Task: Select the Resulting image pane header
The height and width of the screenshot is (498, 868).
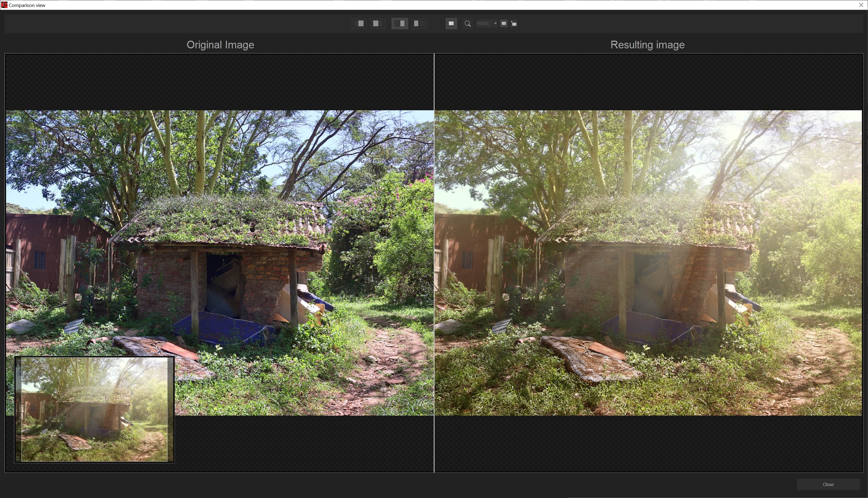Action: (647, 44)
